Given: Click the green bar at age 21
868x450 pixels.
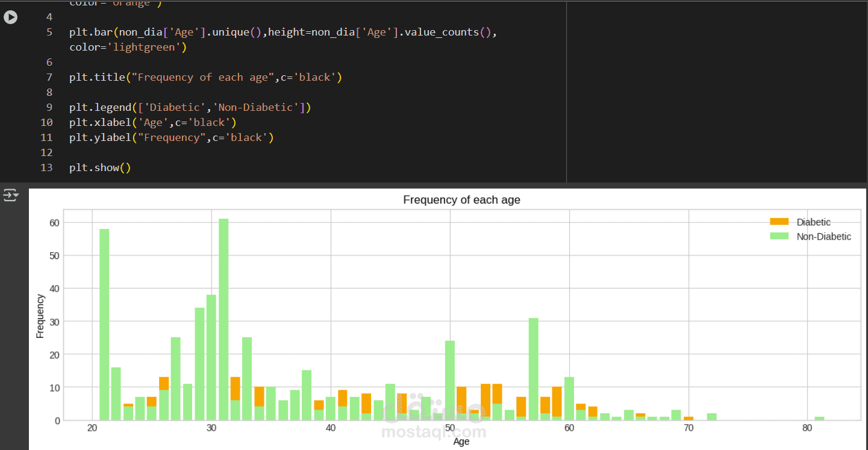Looking at the screenshot, I should (x=104, y=324).
